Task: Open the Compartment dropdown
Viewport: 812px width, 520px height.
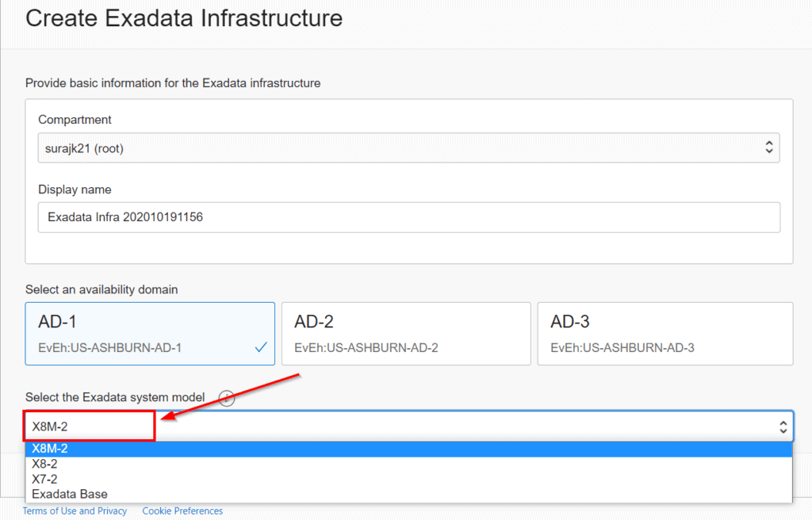Action: 408,147
